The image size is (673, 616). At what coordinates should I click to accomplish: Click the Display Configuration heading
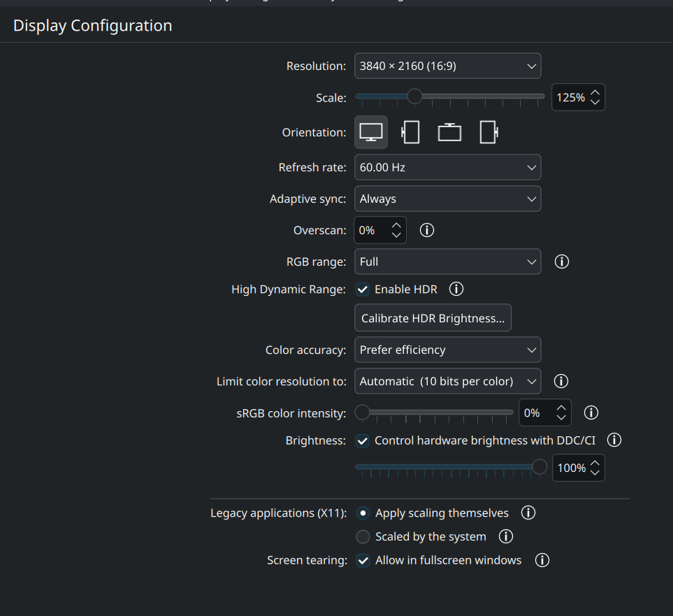(93, 25)
